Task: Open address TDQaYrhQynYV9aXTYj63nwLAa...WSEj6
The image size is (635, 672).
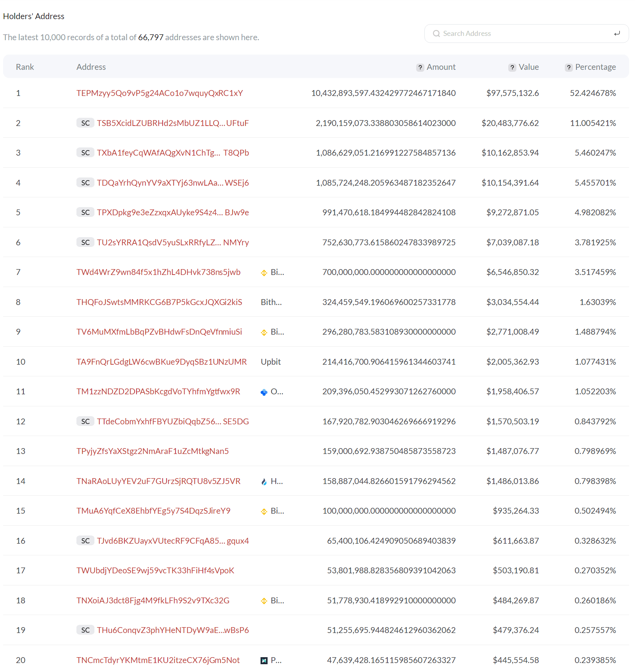Action: pyautogui.click(x=173, y=183)
